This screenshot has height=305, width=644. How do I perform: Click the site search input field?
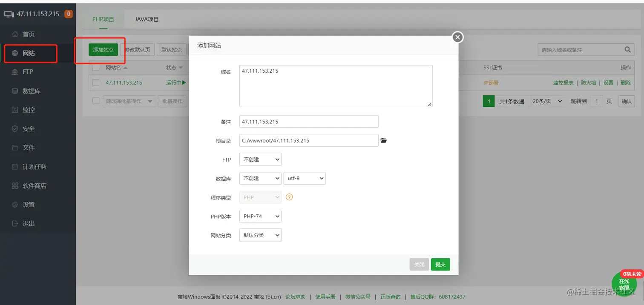pos(580,50)
